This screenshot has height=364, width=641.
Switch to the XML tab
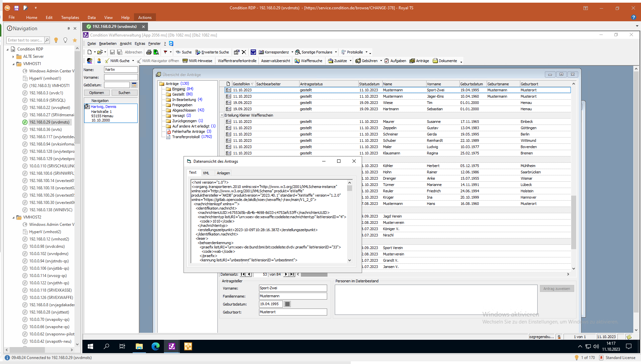pyautogui.click(x=206, y=173)
